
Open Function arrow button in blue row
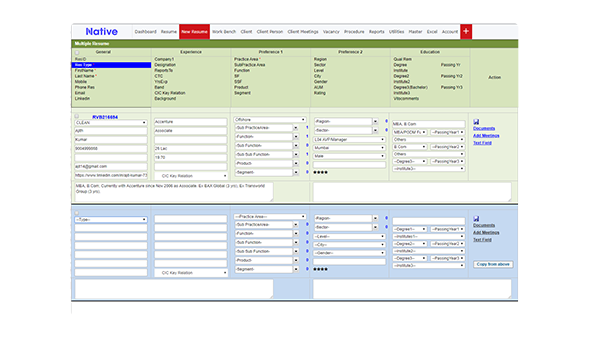pyautogui.click(x=296, y=234)
